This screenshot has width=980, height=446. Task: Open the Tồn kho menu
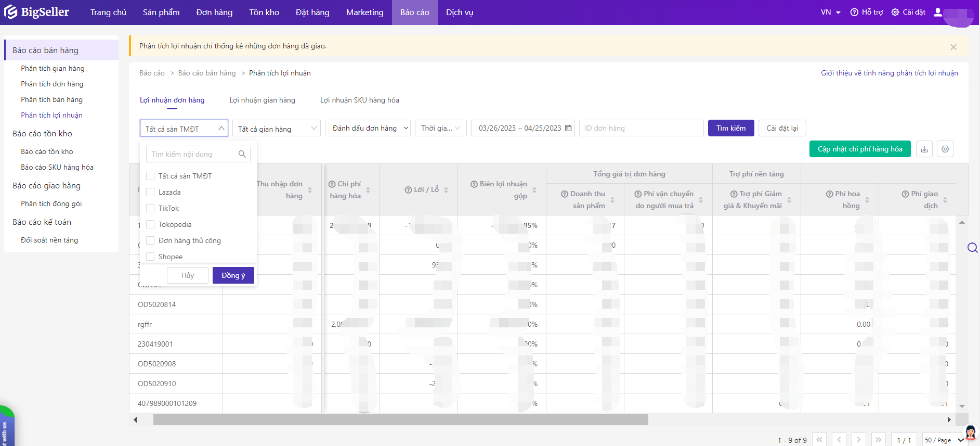(264, 12)
